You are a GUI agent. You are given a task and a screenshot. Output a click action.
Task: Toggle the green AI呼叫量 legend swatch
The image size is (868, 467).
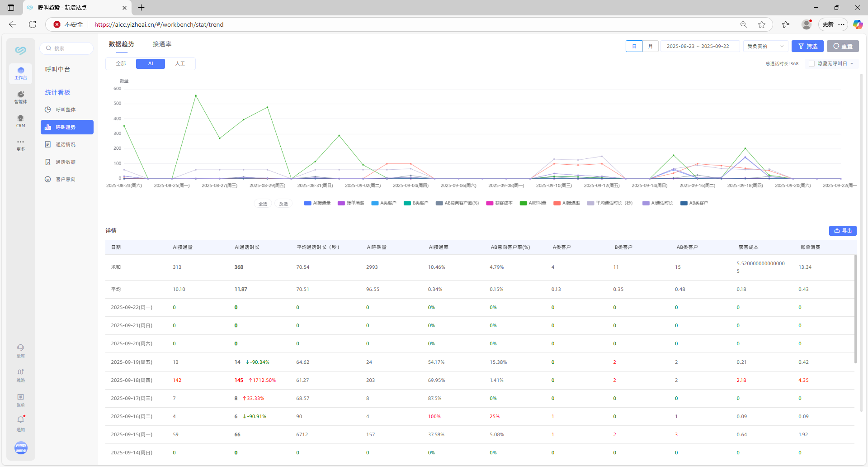524,203
